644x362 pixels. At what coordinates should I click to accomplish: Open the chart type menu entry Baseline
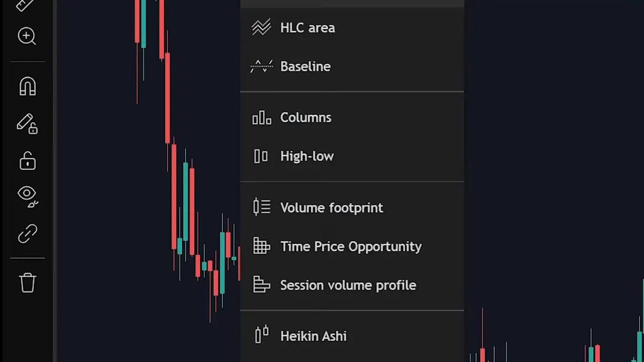[305, 66]
